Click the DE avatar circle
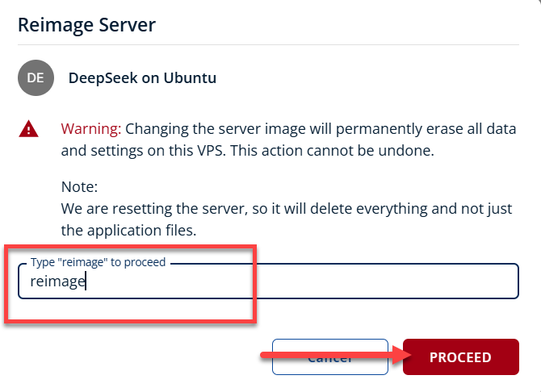 36,78
